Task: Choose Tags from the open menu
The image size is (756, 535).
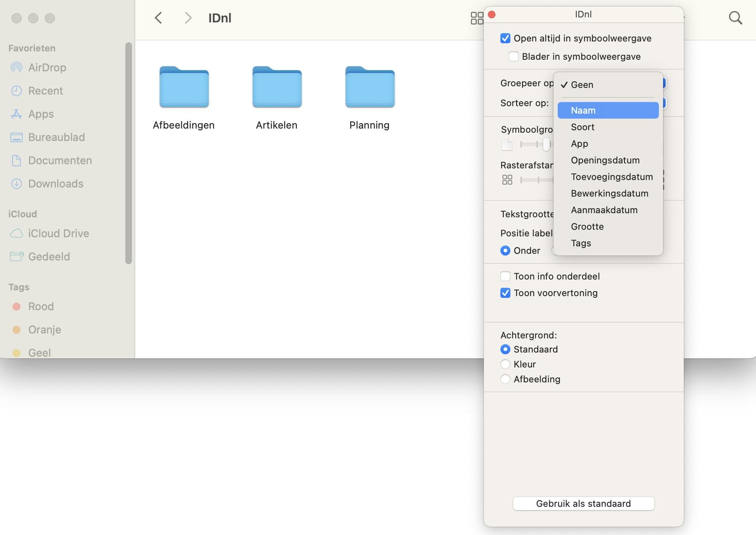Action: point(580,243)
